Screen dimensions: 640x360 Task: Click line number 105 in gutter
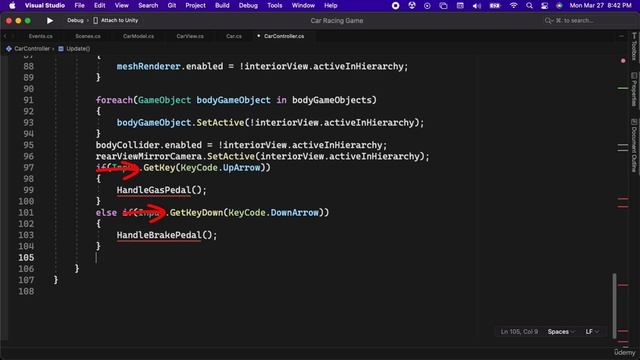(26, 258)
